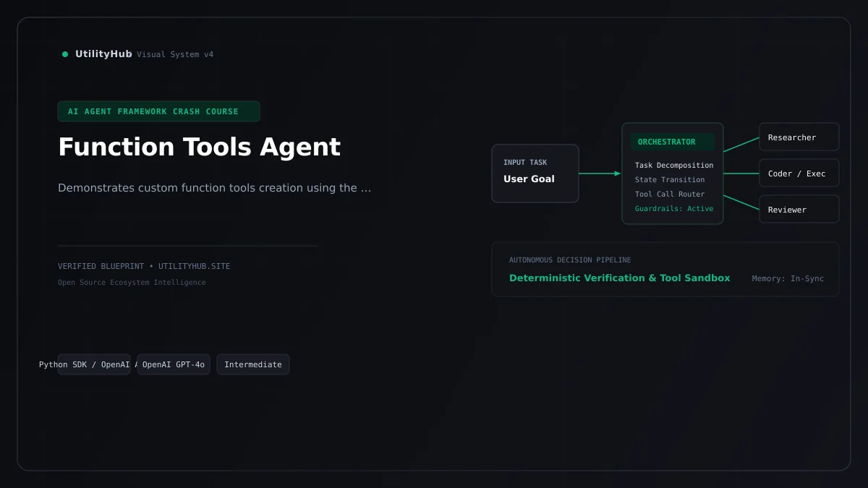The height and width of the screenshot is (488, 868).
Task: Select the AI Agent Framework Crash Course badge
Action: [158, 111]
